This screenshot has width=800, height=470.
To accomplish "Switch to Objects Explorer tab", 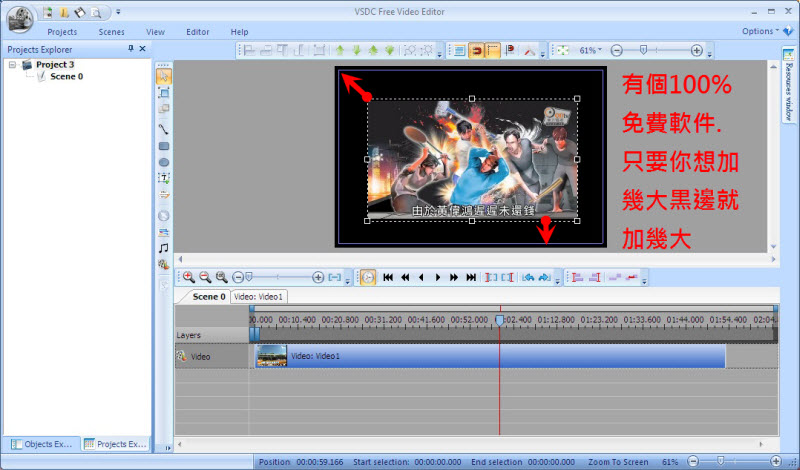I will click(x=42, y=444).
